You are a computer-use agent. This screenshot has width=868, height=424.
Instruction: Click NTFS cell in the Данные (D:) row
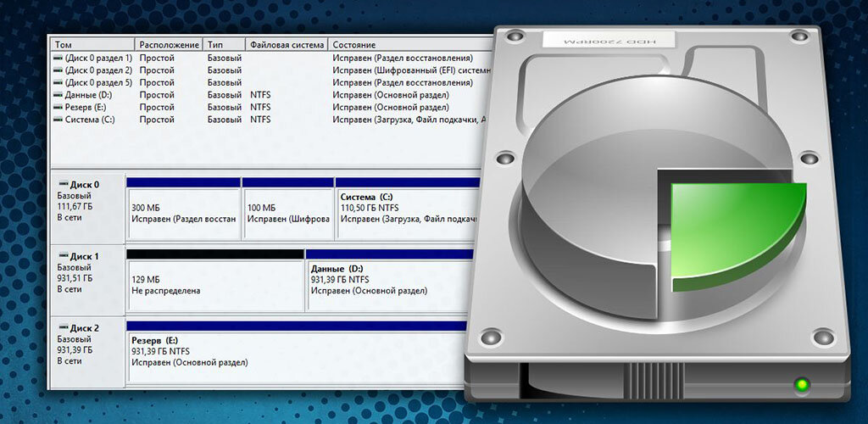(260, 95)
